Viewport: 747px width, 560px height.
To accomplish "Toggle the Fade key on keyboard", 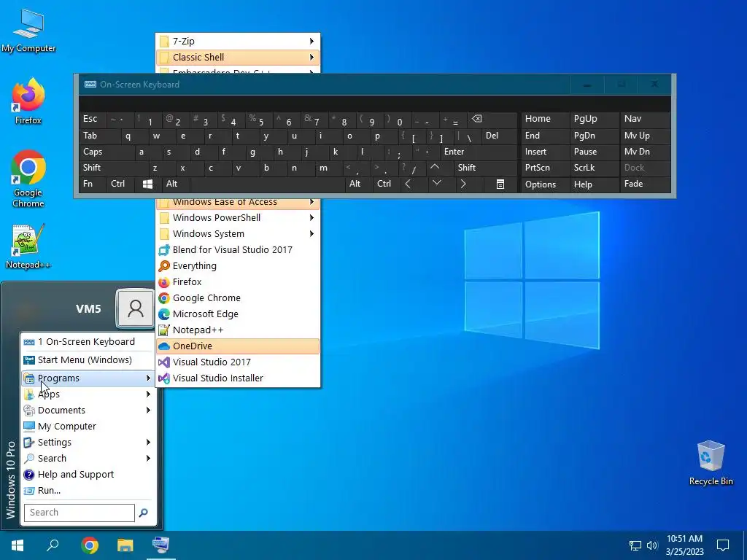I will (645, 184).
